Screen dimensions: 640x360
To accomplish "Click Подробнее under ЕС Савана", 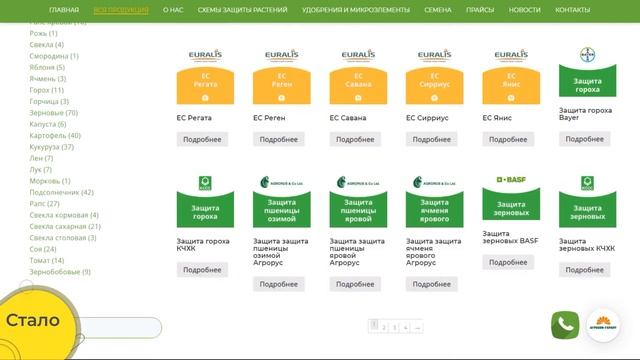I will 355,139.
